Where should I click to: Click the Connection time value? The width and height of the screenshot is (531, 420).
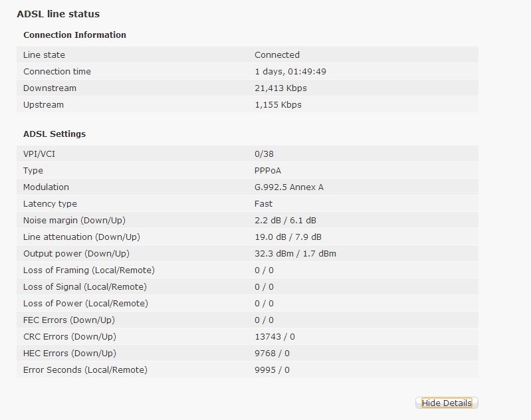coord(290,71)
